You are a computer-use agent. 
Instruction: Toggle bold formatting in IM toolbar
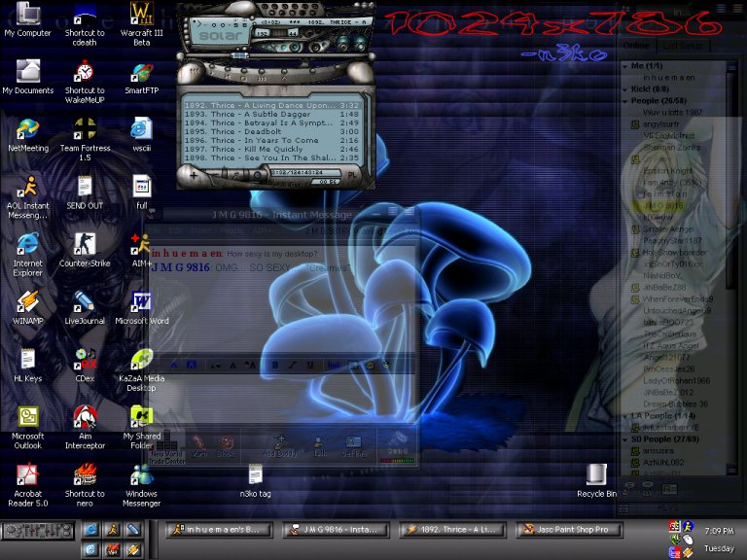click(x=275, y=366)
